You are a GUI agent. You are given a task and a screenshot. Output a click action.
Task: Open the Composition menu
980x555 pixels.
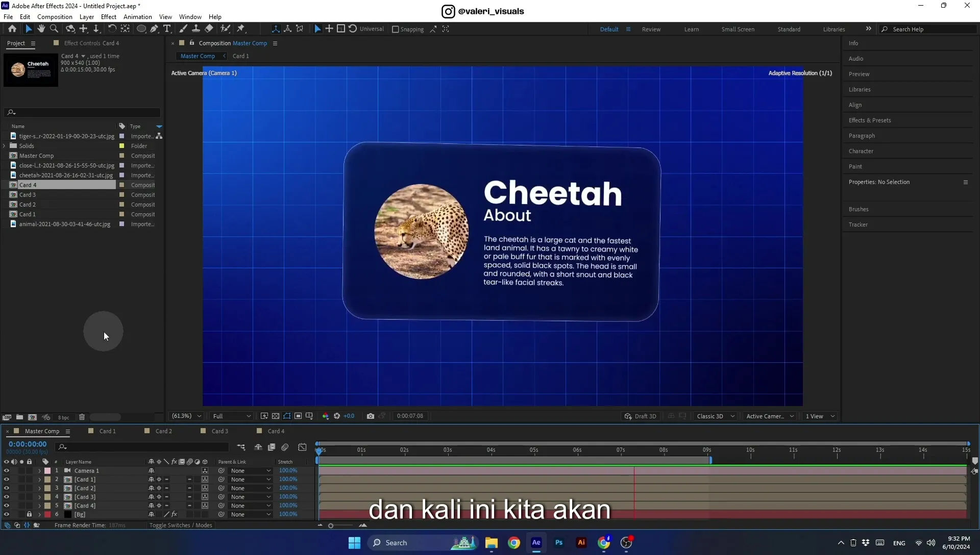tap(55, 17)
